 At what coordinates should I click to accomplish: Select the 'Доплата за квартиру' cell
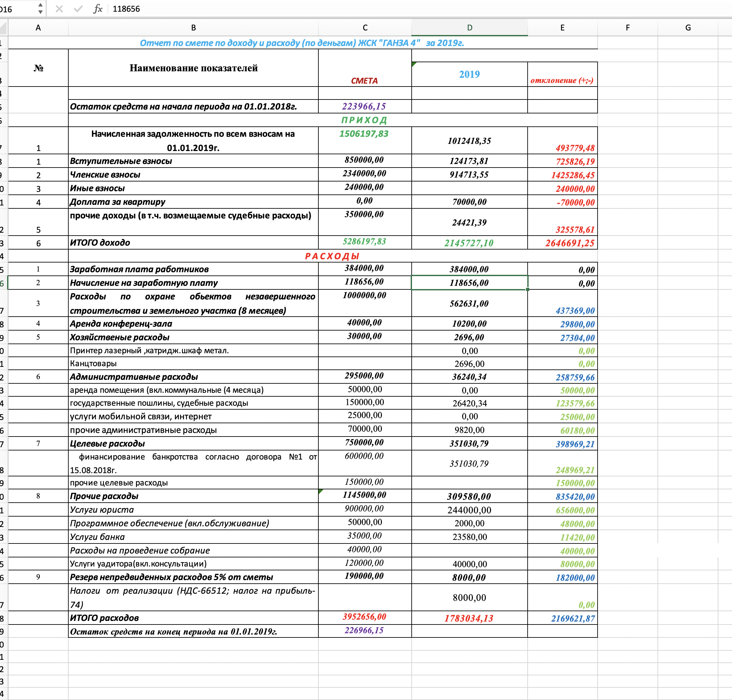pos(193,202)
